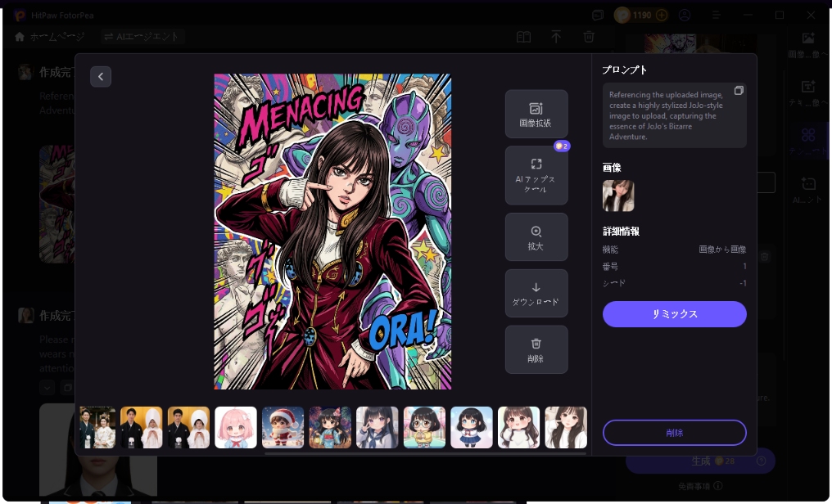Select the Santa chibi thumbnail
832x504 pixels.
coord(283,427)
